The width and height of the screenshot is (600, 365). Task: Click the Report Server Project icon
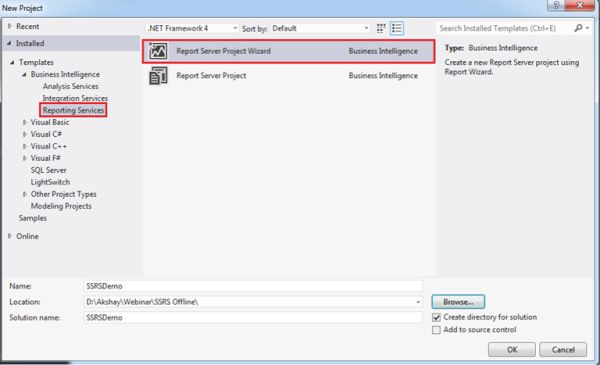pos(158,75)
